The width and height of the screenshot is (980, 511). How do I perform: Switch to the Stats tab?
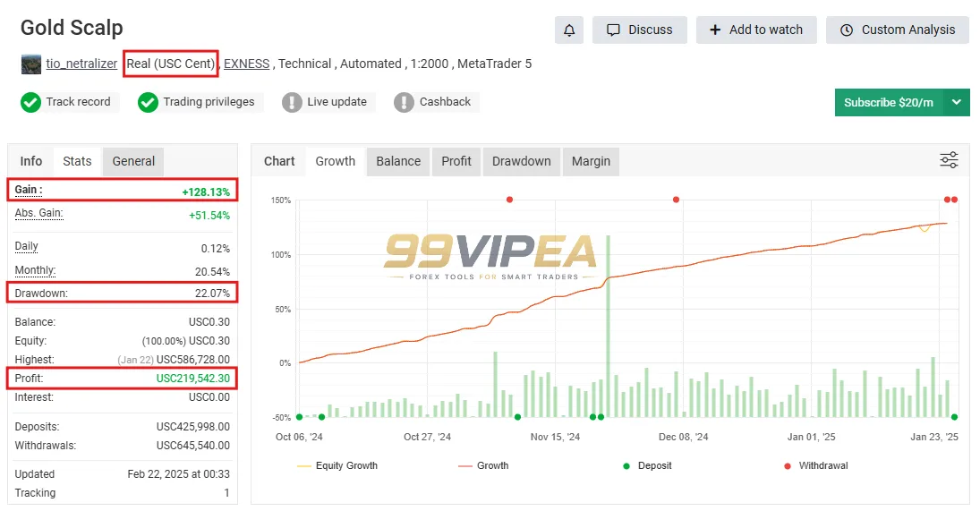pos(77,161)
